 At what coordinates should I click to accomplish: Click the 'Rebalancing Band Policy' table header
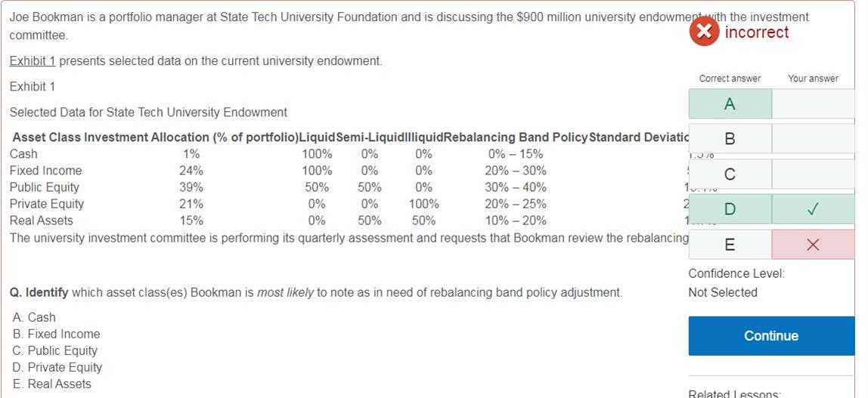(515, 137)
